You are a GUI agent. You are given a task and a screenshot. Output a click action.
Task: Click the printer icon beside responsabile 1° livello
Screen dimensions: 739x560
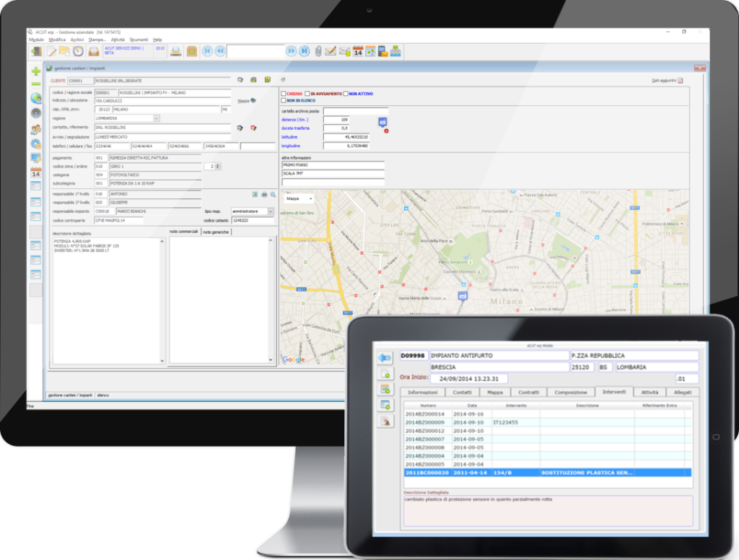(x=264, y=194)
